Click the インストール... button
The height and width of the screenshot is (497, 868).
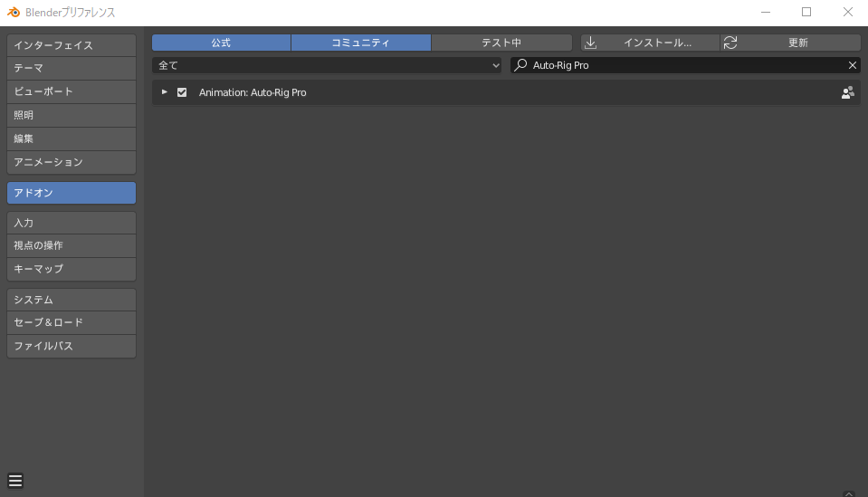click(650, 43)
